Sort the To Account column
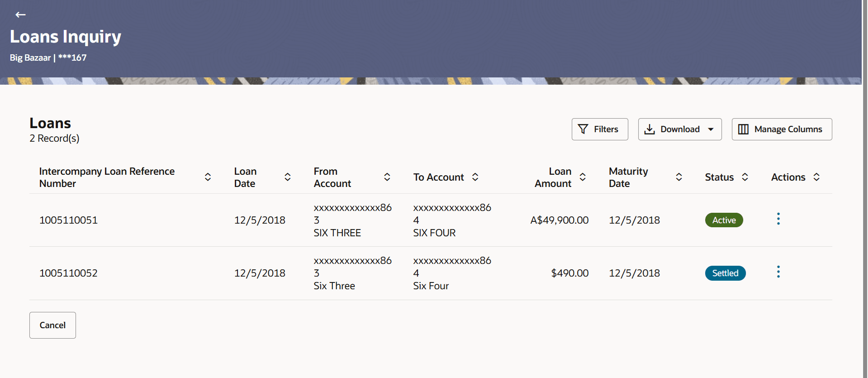Viewport: 868px width, 378px height. pos(475,177)
